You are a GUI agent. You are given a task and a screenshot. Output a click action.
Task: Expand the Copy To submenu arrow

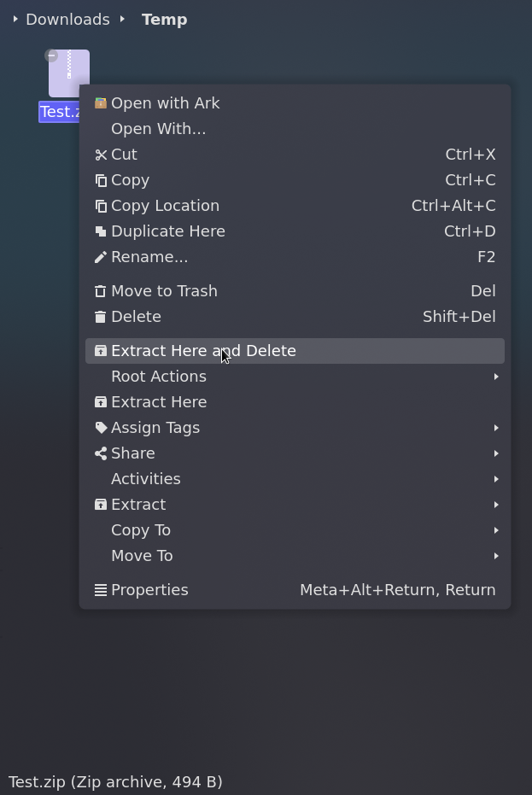(x=496, y=530)
